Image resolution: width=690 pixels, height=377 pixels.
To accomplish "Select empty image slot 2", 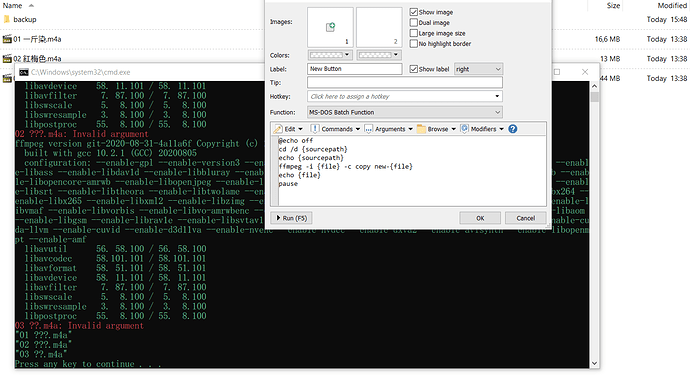I will pyautogui.click(x=379, y=27).
